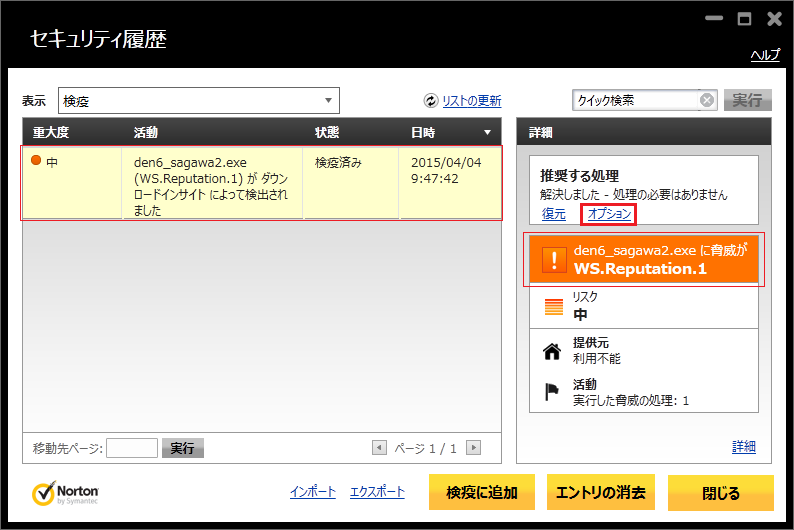This screenshot has width=794, height=530.
Task: Sort the list by 状態 column header
Action: tap(327, 133)
